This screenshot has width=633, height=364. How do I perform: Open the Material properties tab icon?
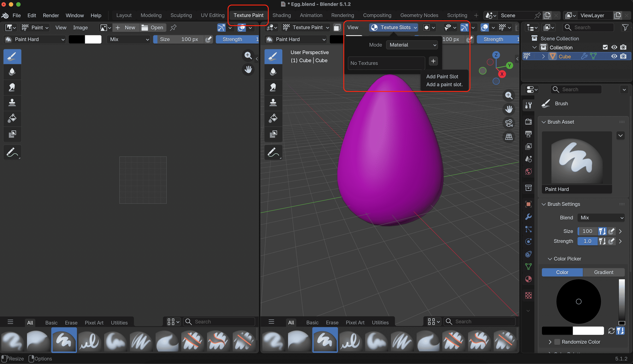coord(528,279)
